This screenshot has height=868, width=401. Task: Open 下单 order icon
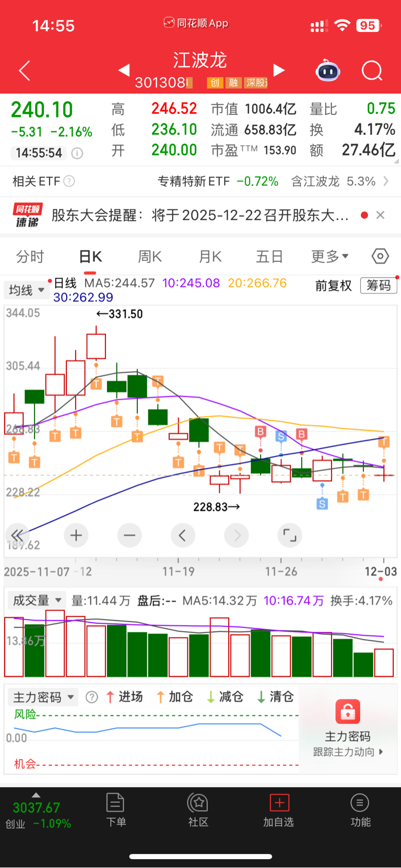pos(115,810)
